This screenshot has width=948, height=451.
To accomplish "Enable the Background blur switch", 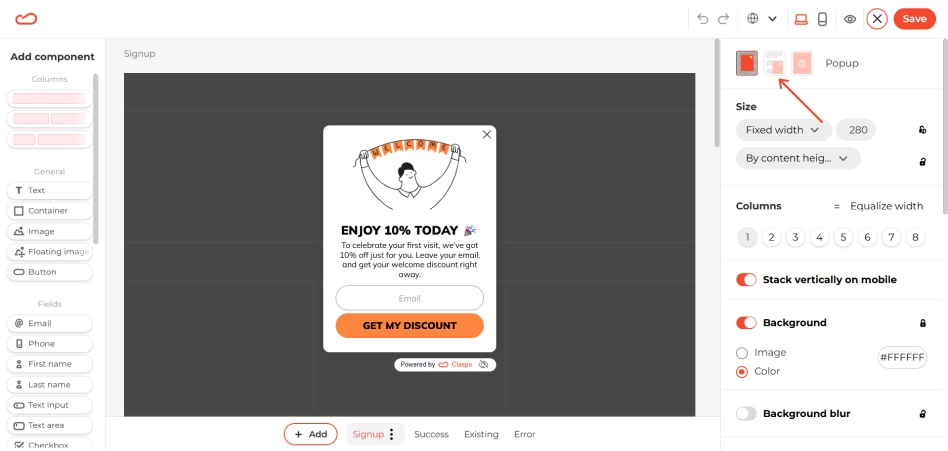I will pos(746,414).
